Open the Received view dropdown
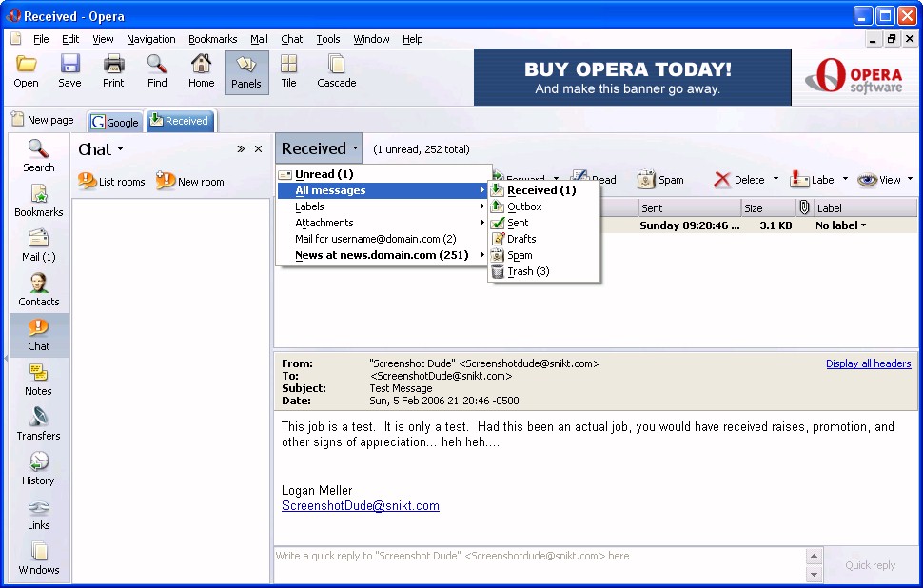923x588 pixels. point(319,148)
